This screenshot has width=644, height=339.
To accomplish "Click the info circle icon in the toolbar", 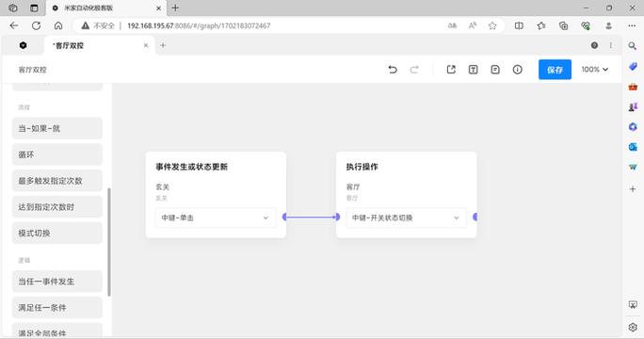I will coord(518,70).
